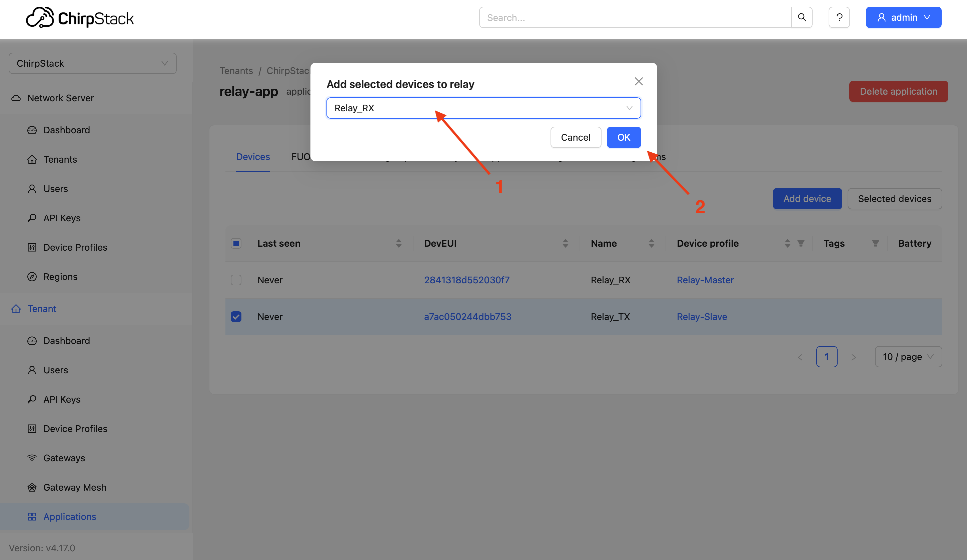The image size is (967, 560).
Task: Confirm with the OK button
Action: pyautogui.click(x=623, y=137)
